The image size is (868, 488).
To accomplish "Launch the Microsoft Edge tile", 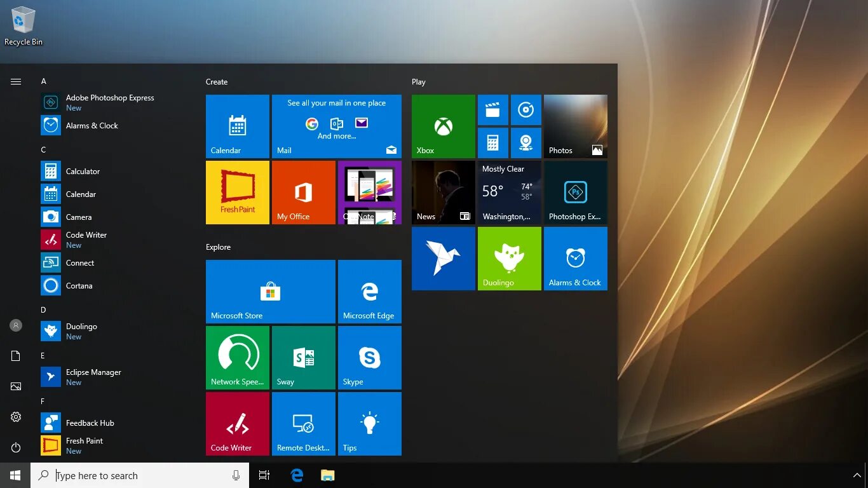I will (370, 292).
